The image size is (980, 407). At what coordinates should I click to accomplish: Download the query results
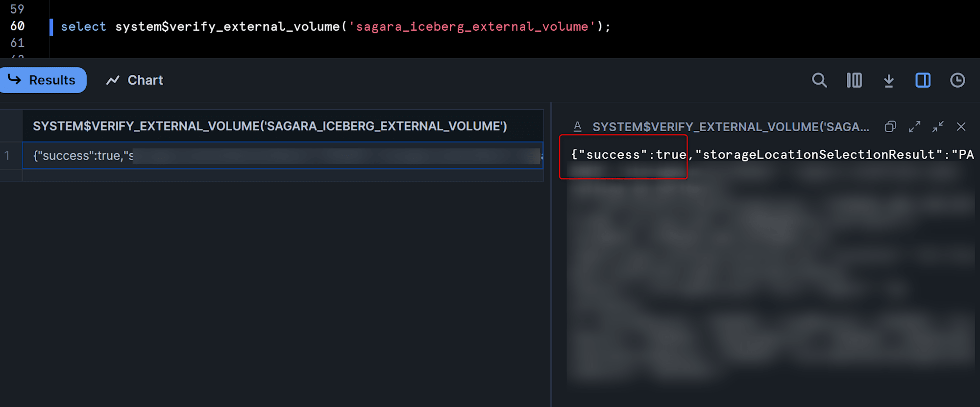point(889,80)
